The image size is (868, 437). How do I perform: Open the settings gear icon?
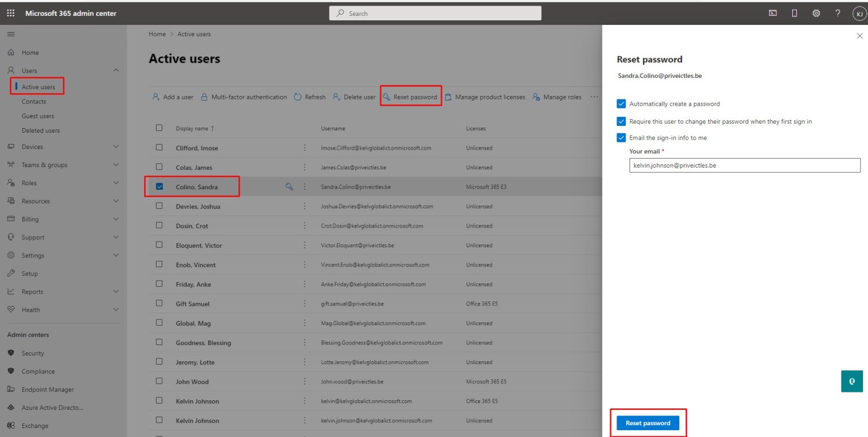click(x=816, y=14)
